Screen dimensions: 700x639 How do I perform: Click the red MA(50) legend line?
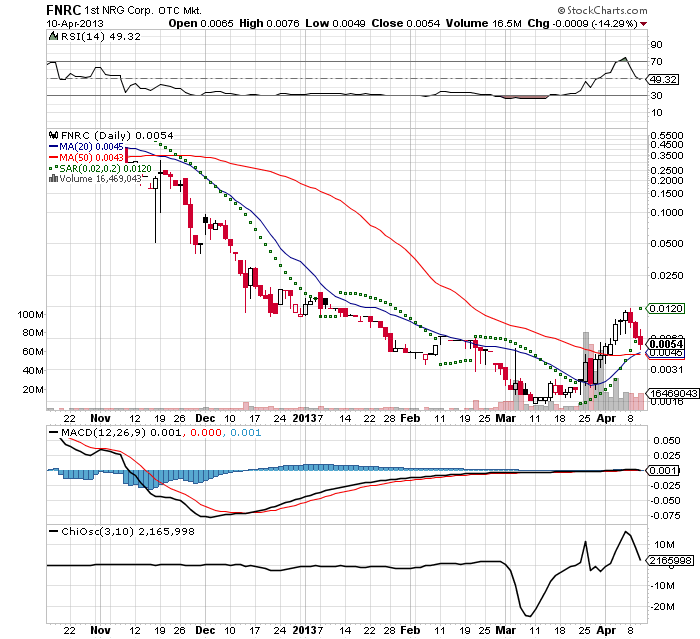click(53, 157)
